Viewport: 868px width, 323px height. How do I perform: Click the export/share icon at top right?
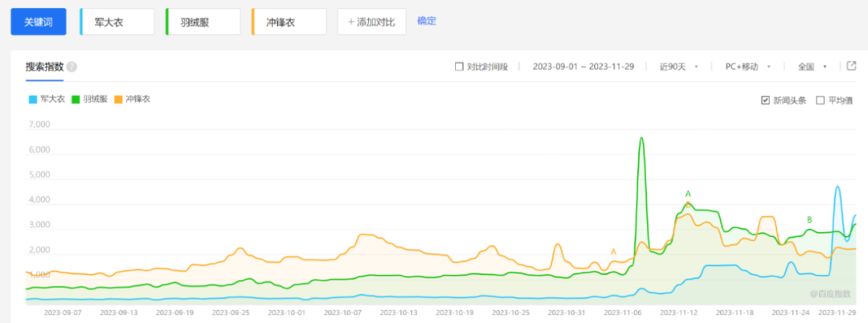[851, 66]
